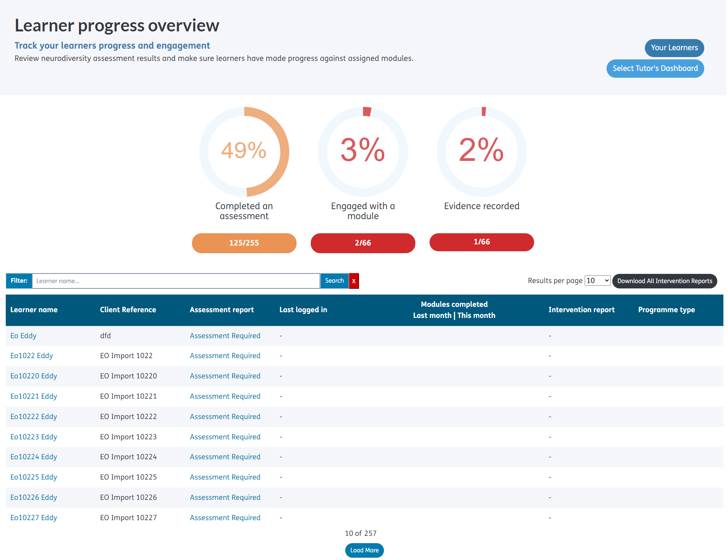Click client reference dfd cell
This screenshot has width=728, height=560.
(105, 336)
